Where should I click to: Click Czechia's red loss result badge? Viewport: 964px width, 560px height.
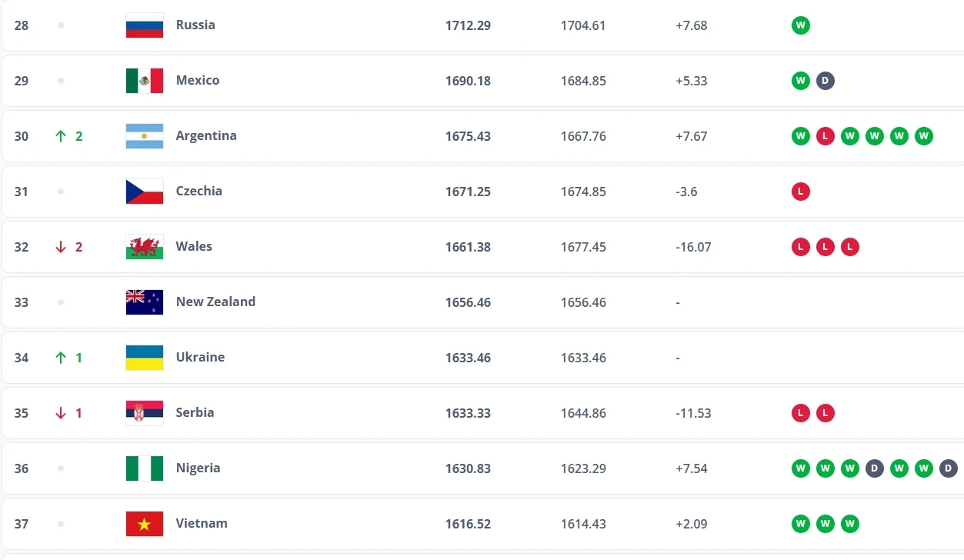coord(801,192)
